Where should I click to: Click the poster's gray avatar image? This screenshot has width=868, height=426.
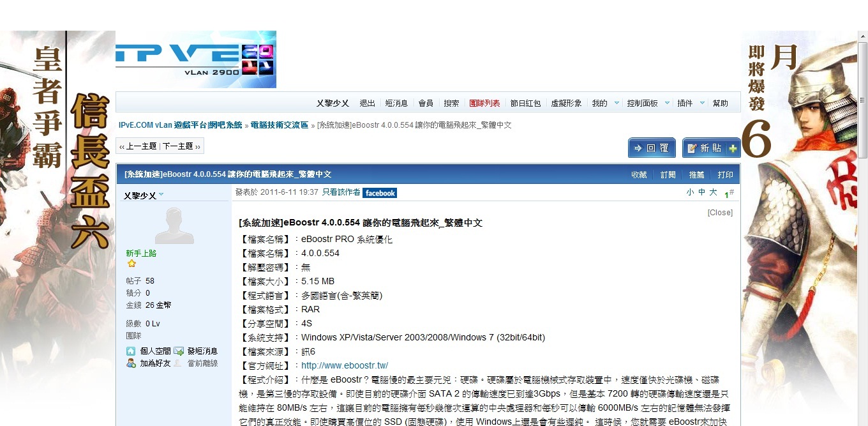tap(174, 225)
